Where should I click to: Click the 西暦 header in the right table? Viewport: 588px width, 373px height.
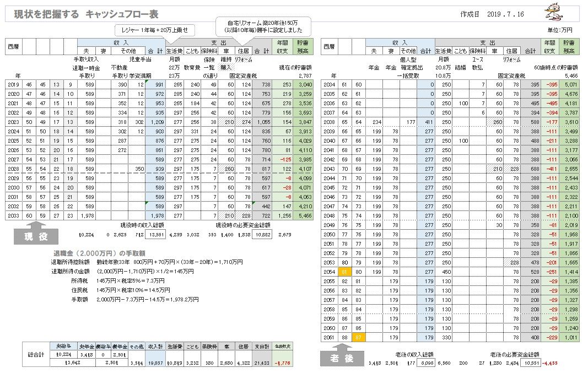pos(329,46)
